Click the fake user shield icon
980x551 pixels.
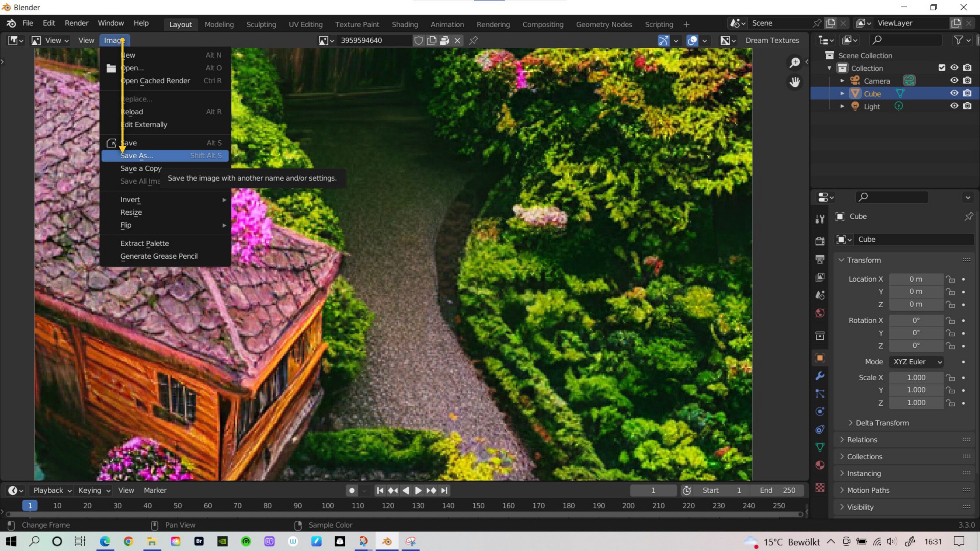point(419,40)
